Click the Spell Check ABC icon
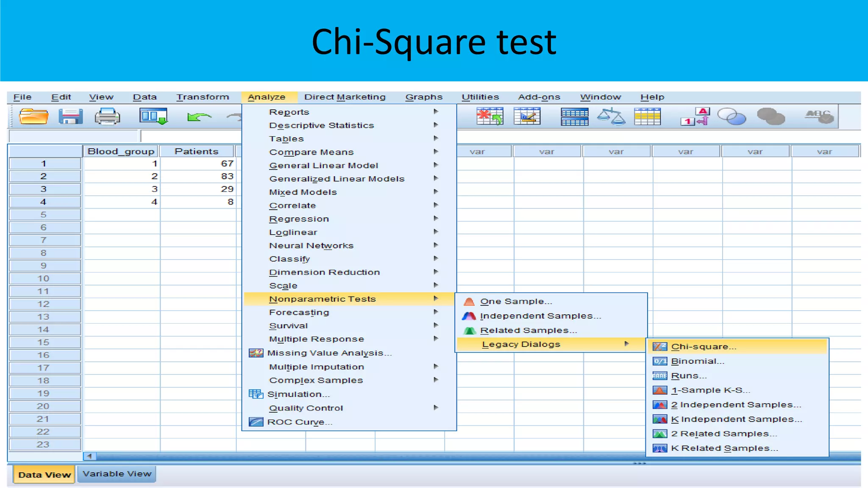Image resolution: width=868 pixels, height=488 pixels. point(819,116)
